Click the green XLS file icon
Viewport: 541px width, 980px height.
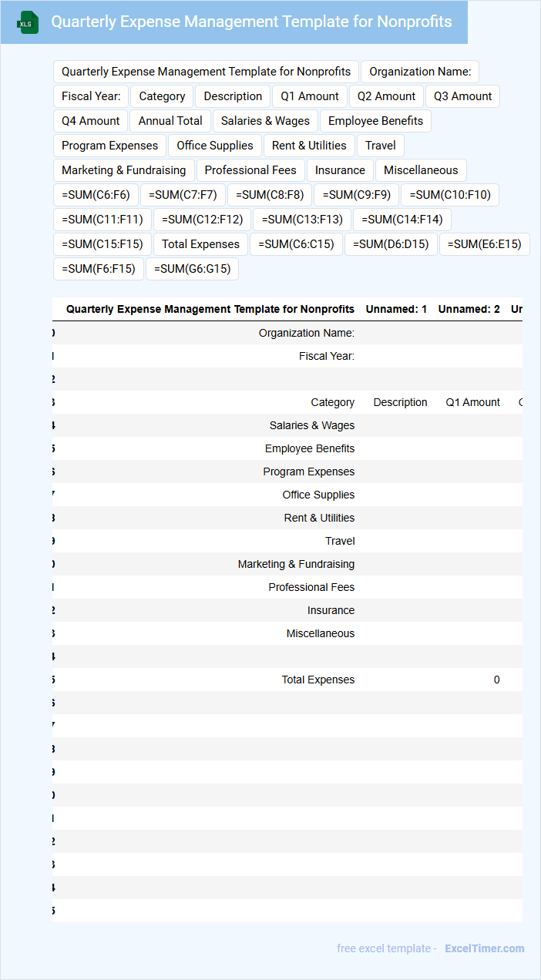27,22
